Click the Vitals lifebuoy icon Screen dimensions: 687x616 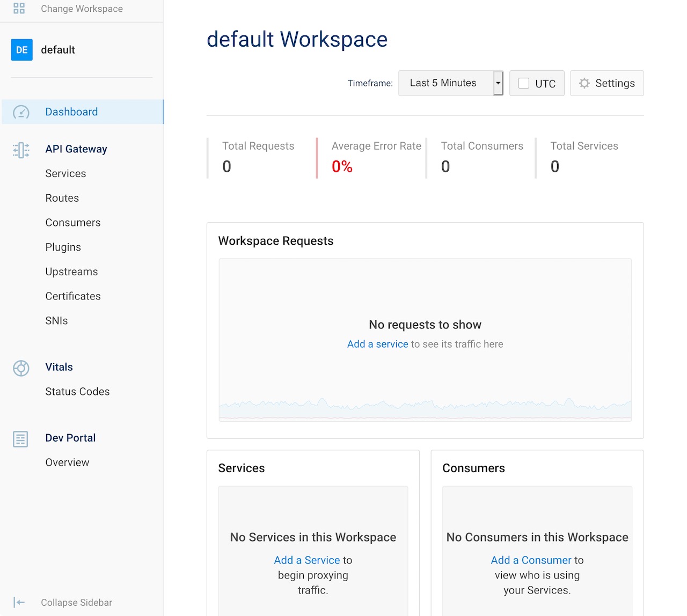tap(21, 368)
